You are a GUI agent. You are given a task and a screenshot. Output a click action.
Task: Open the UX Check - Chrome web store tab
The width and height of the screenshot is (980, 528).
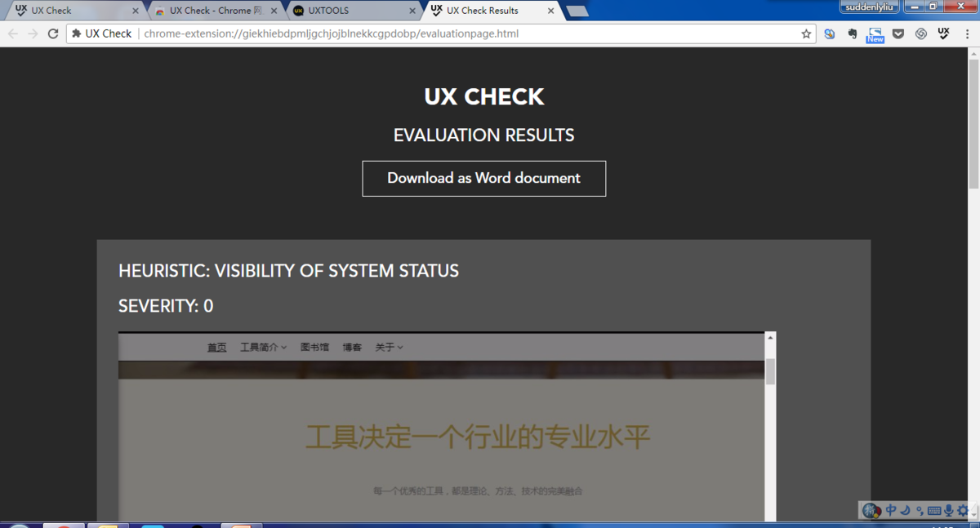pos(216,11)
